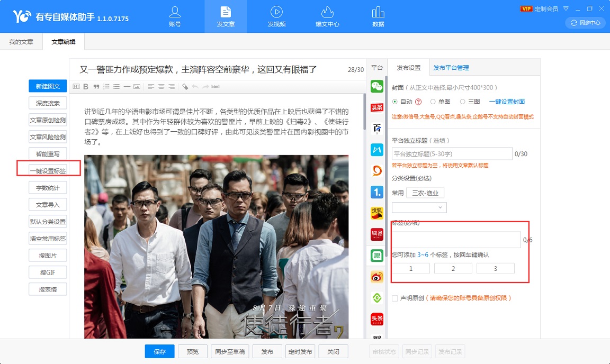610x364 pixels.
Task: Select the 自动 cover radio button
Action: pos(395,102)
